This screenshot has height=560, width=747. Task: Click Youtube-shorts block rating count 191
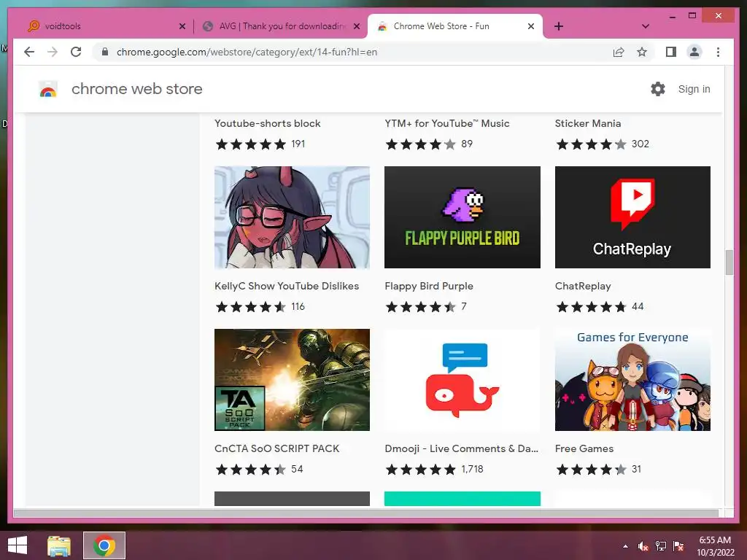pyautogui.click(x=298, y=144)
